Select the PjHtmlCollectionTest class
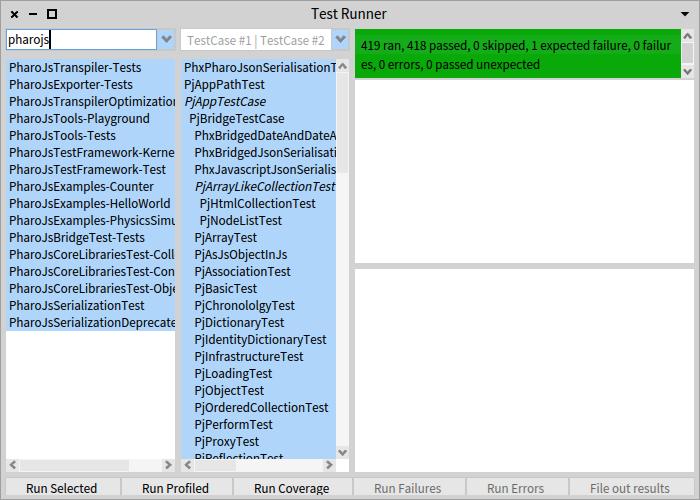 pos(257,204)
